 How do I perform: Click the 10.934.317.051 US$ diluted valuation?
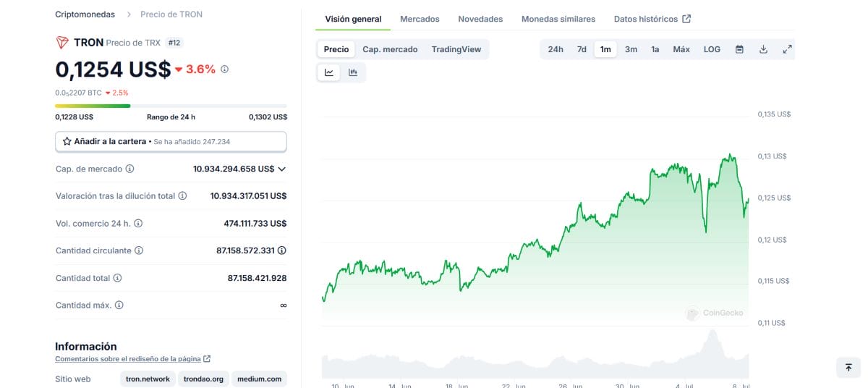click(249, 195)
